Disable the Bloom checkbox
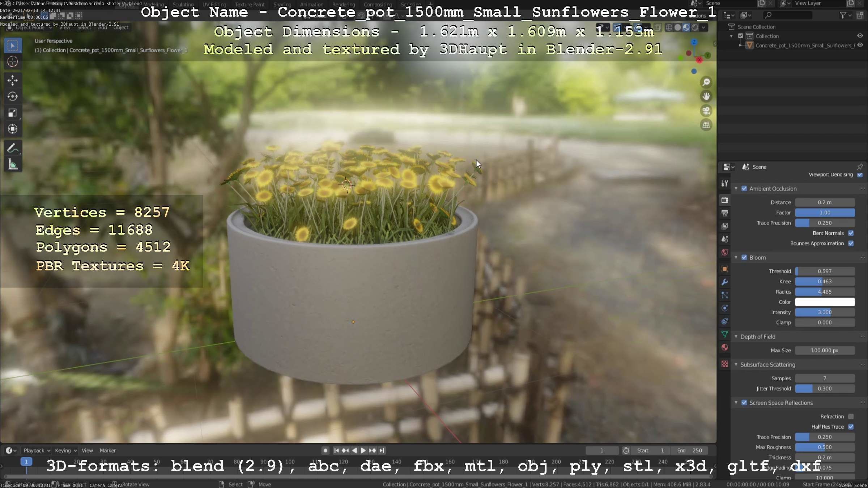The height and width of the screenshot is (488, 868). pyautogui.click(x=744, y=257)
